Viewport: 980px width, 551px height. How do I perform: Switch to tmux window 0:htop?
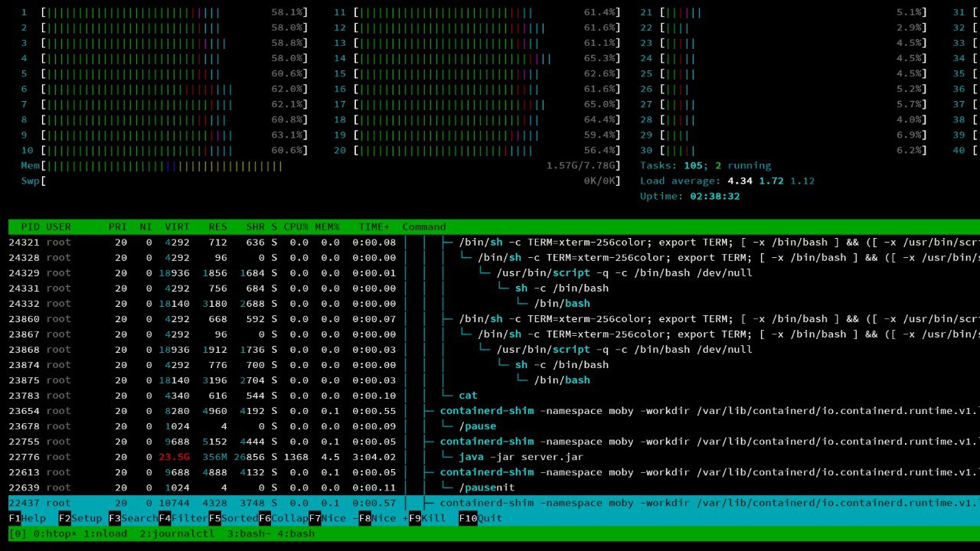tap(55, 533)
